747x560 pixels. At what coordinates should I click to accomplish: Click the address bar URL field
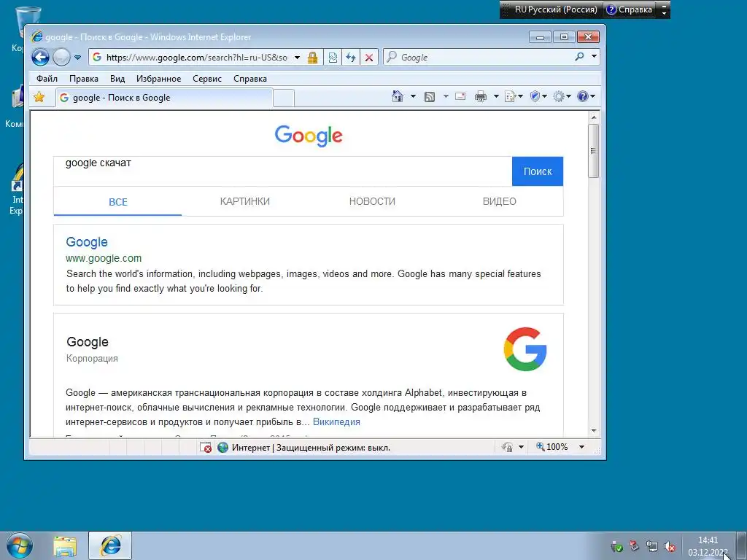[x=196, y=58]
